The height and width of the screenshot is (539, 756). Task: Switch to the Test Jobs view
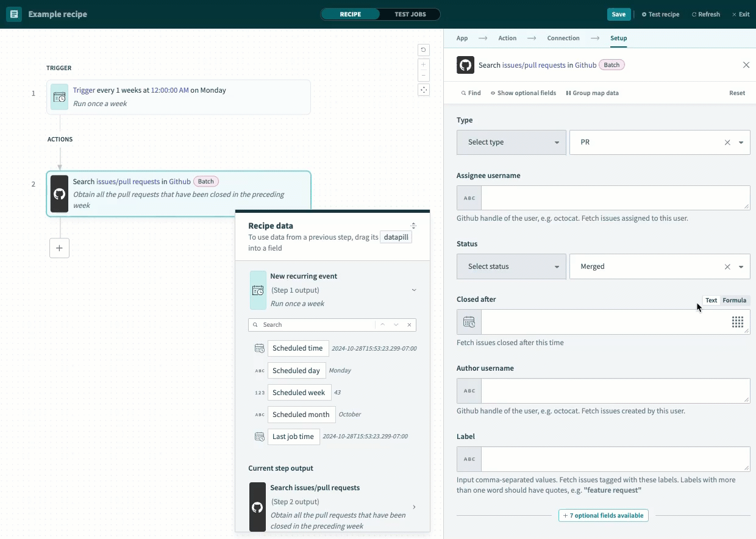pos(410,14)
